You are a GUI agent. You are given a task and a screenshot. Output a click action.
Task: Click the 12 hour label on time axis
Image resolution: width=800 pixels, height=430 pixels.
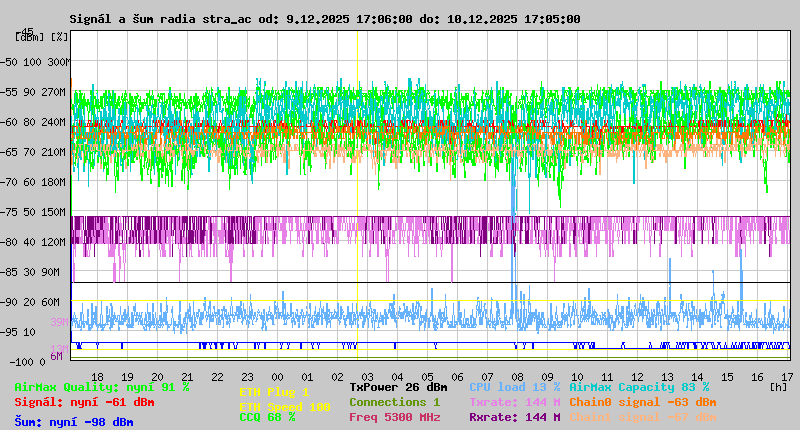639,376
